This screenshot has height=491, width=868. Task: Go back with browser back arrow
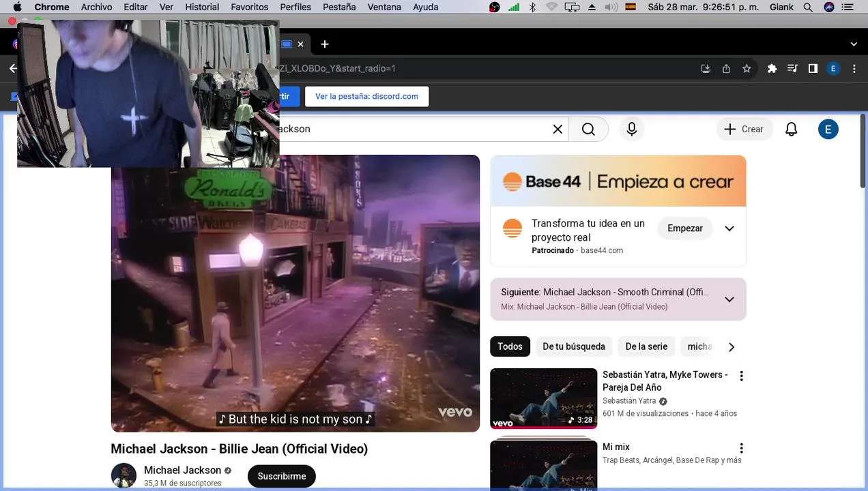[x=13, y=68]
